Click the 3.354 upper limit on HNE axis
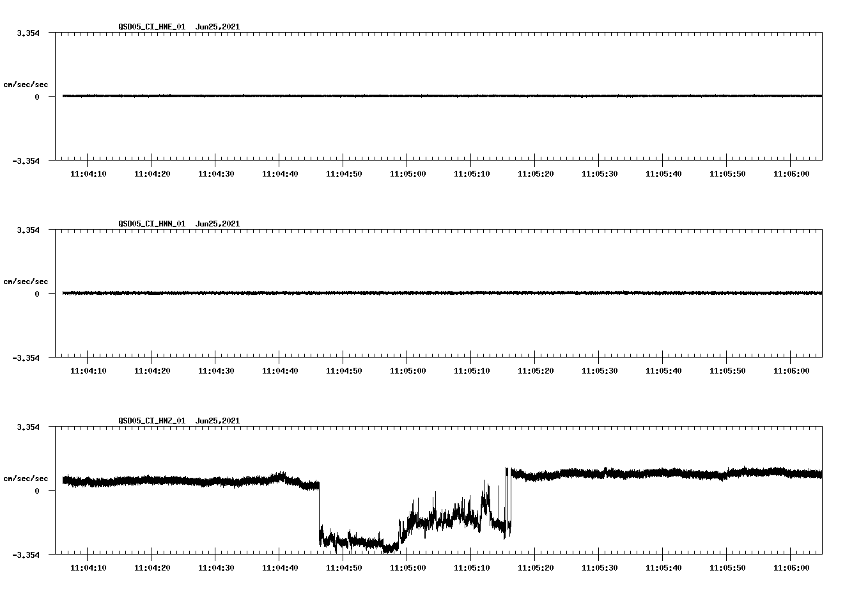868x591 pixels. 28,33
